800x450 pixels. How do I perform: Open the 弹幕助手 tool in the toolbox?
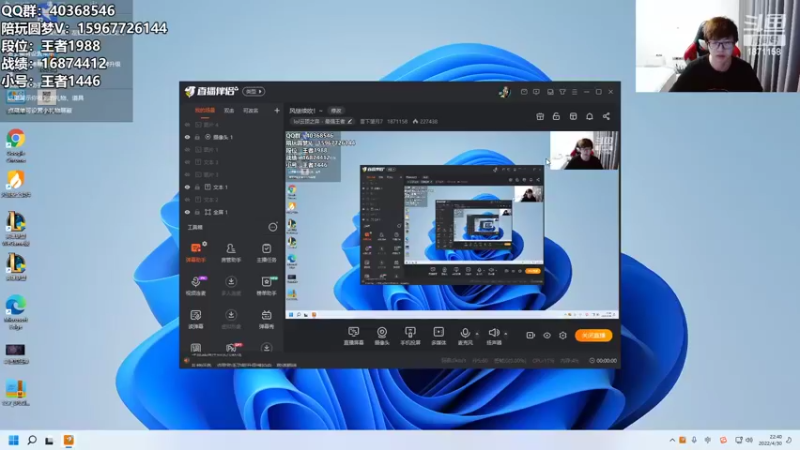coord(196,253)
